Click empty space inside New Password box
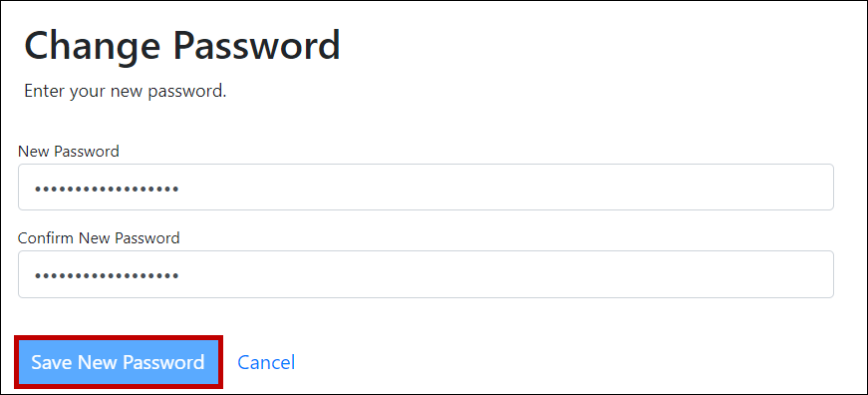Image resolution: width=868 pixels, height=395 pixels. (x=498, y=188)
